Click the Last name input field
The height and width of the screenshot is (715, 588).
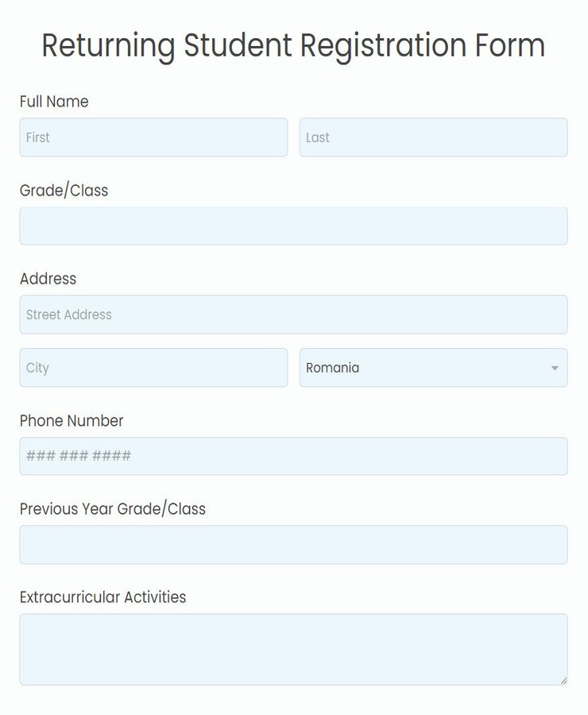point(433,137)
